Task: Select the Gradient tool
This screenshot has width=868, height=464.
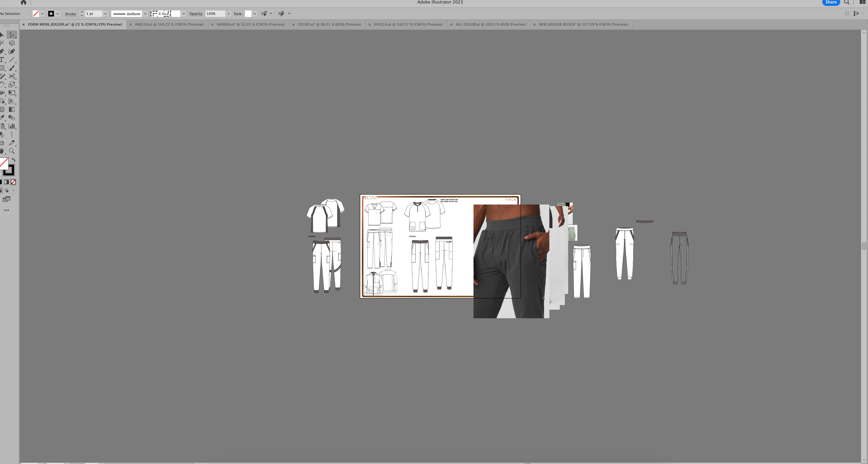Action: [x=12, y=110]
